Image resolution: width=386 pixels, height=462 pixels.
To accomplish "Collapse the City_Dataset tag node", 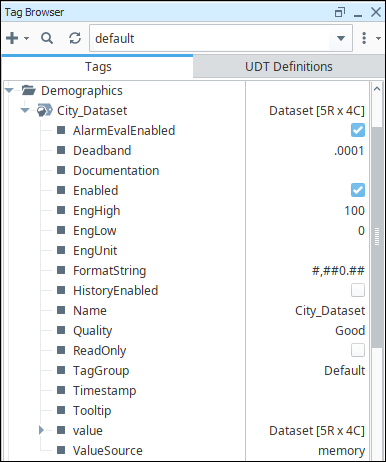I will click(x=25, y=110).
